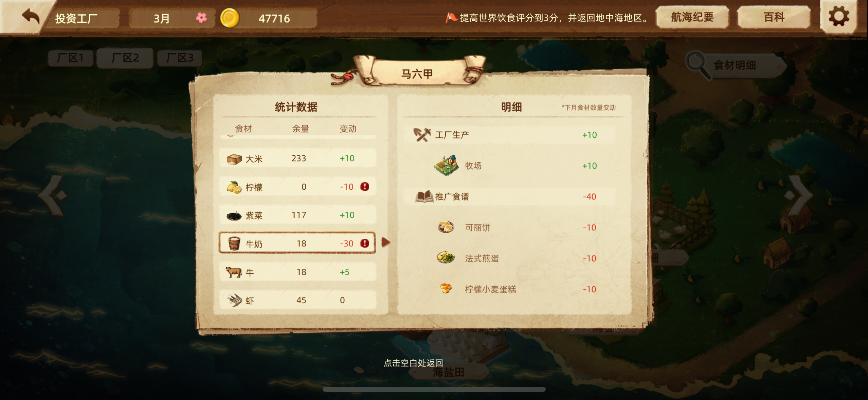Click the 牧场 farm icon
Image resolution: width=868 pixels, height=400 pixels.
447,166
